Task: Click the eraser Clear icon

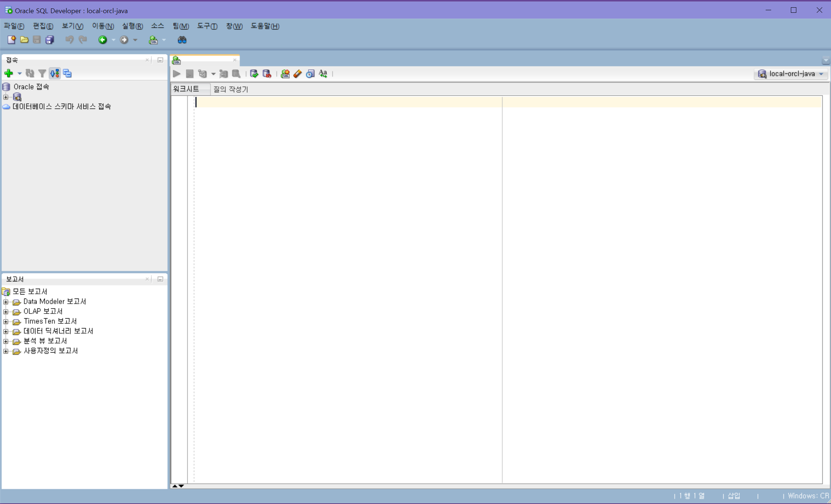Action: 297,74
